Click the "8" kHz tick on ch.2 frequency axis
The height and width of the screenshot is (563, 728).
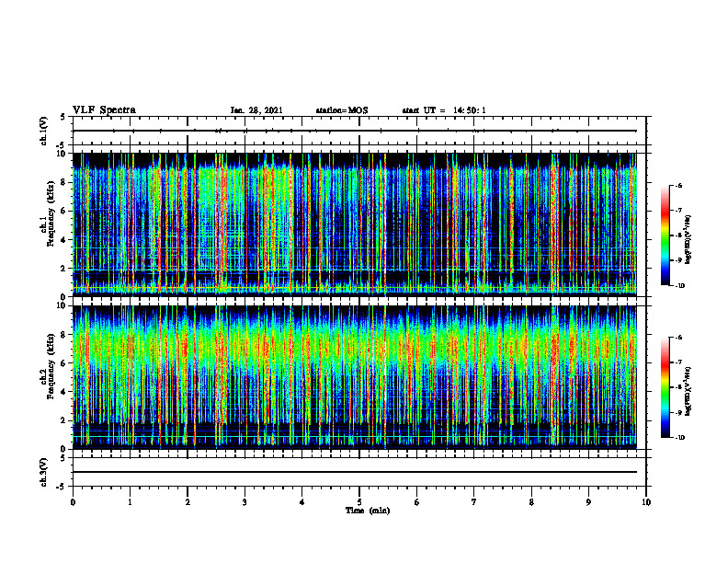pyautogui.click(x=65, y=335)
